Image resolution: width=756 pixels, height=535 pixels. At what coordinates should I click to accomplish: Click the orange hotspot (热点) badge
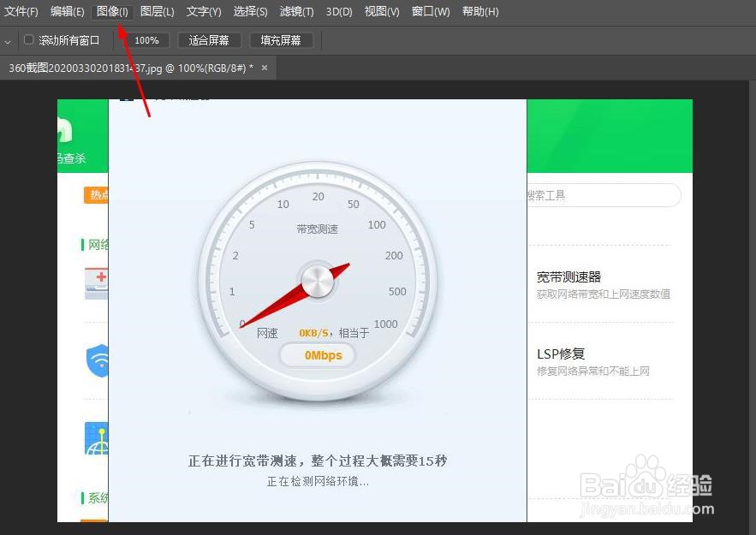pos(96,195)
